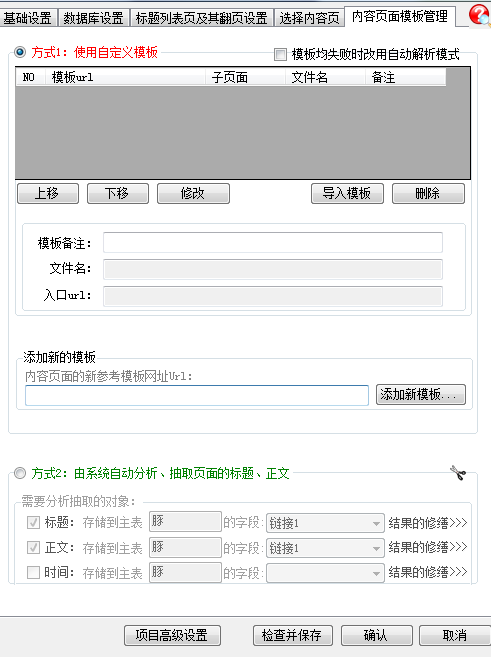Click the 检查并保存 button

(x=293, y=636)
